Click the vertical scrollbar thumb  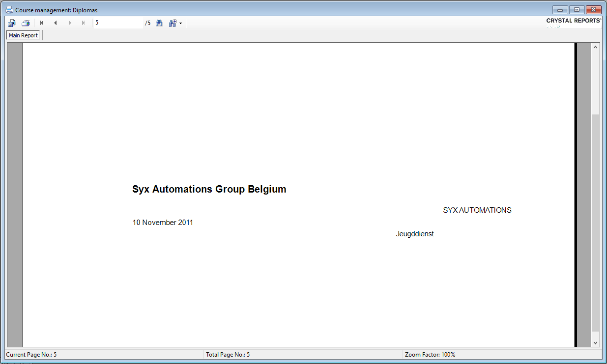click(595, 221)
